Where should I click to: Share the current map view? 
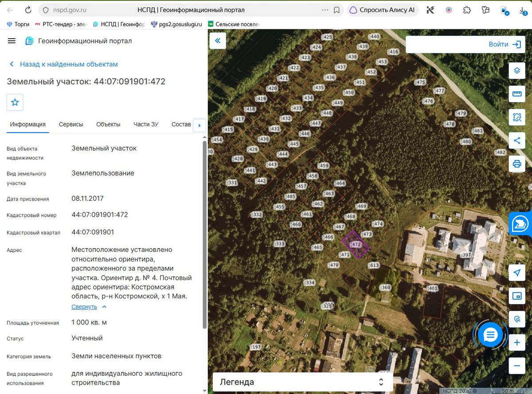click(x=516, y=141)
